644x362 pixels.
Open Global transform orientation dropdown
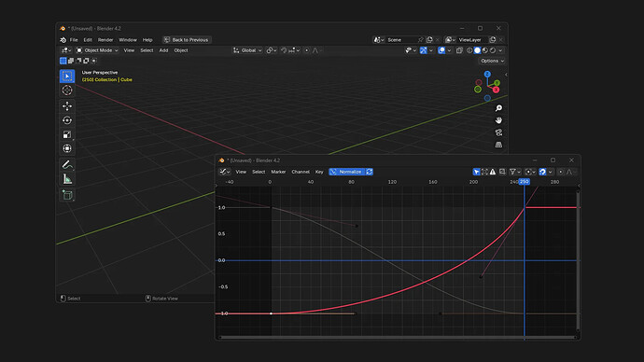click(x=247, y=50)
